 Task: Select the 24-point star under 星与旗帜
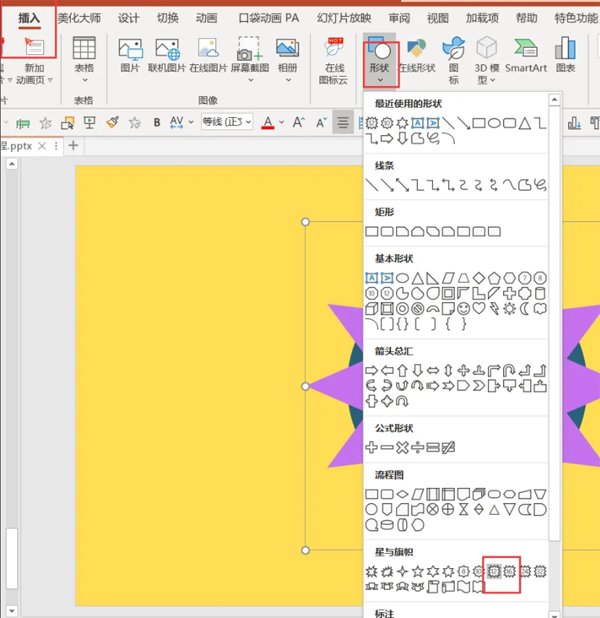pyautogui.click(x=525, y=571)
